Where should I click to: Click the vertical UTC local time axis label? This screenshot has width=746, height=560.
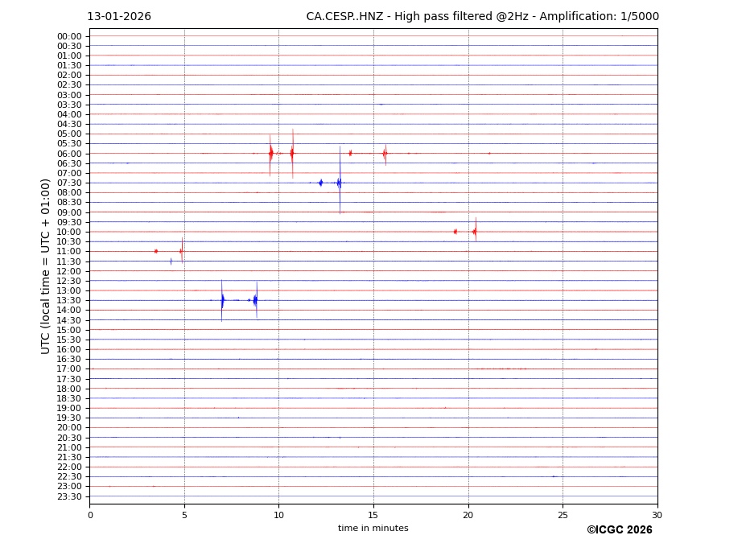click(x=46, y=266)
